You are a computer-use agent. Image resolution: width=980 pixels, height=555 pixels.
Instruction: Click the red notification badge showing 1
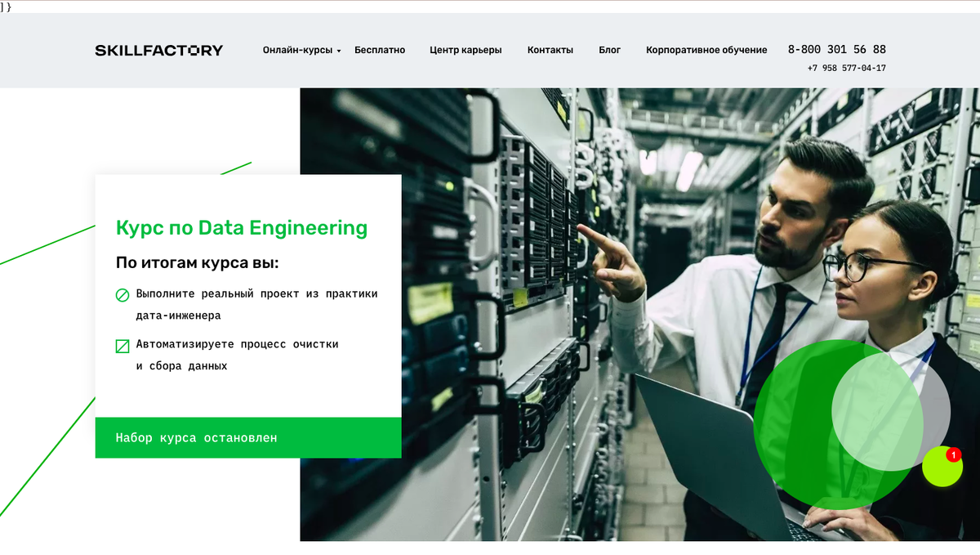point(954,456)
